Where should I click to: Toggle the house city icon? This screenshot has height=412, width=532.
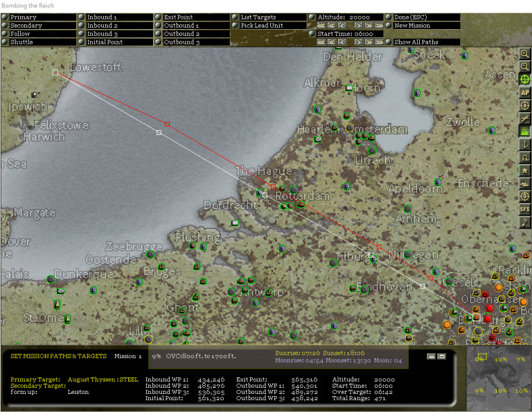tap(524, 170)
